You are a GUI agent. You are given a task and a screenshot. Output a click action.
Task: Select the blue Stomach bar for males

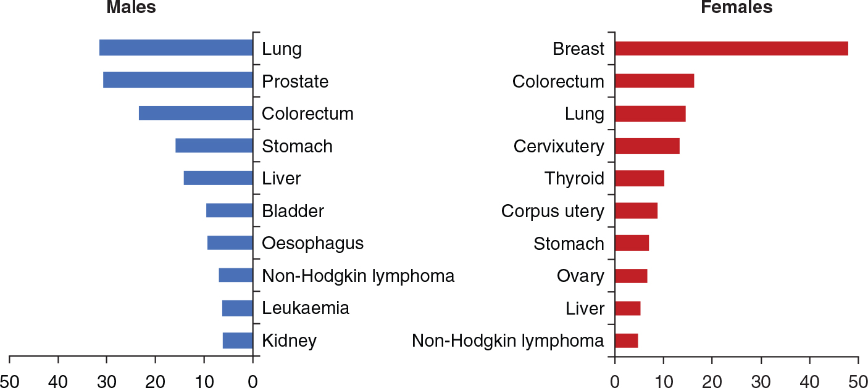click(214, 146)
